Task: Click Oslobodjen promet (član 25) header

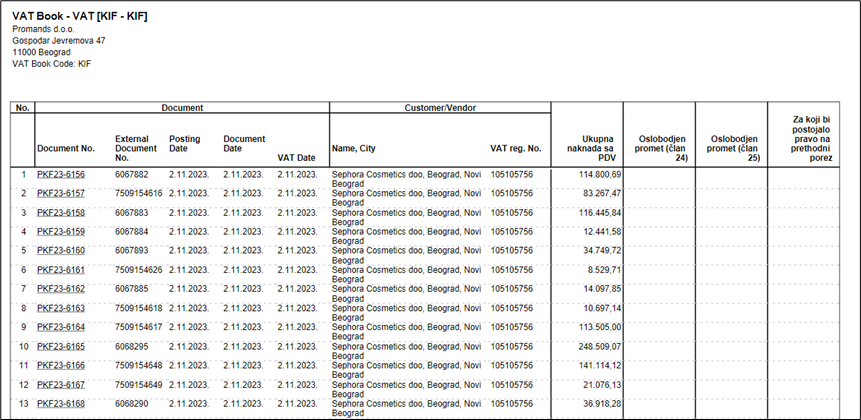Action: pos(732,148)
